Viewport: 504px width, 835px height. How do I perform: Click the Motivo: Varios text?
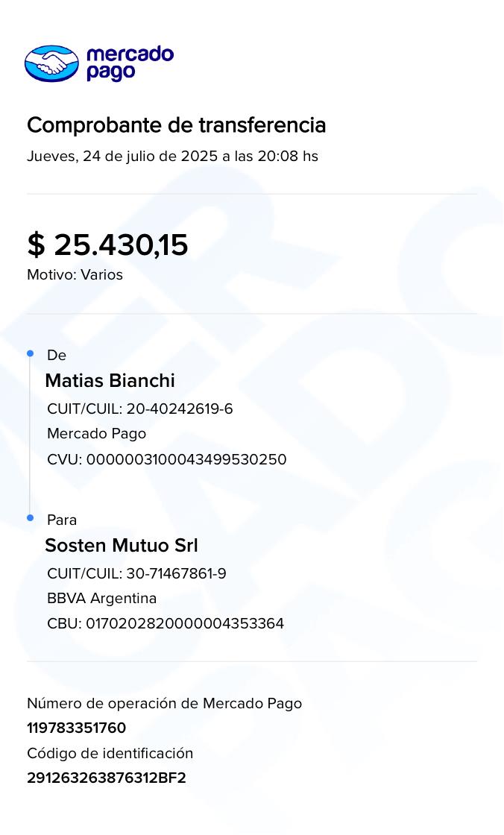pos(75,275)
